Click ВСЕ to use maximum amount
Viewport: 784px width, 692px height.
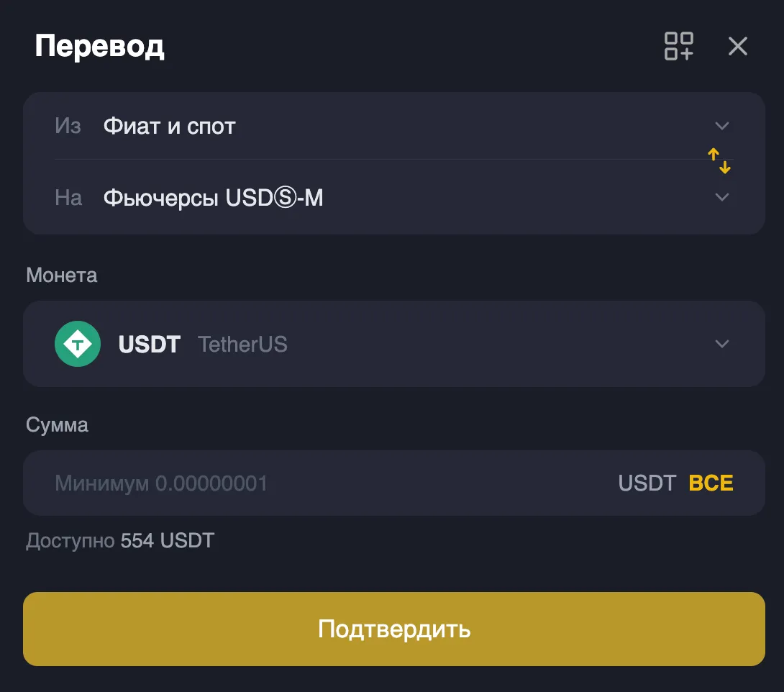pos(711,483)
